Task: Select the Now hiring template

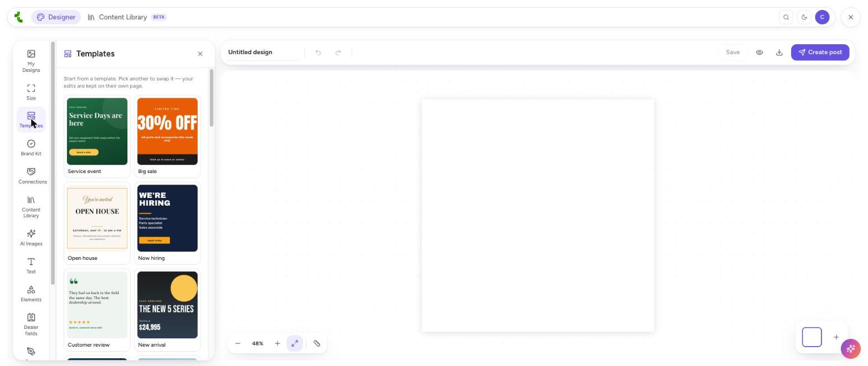Action: click(167, 223)
